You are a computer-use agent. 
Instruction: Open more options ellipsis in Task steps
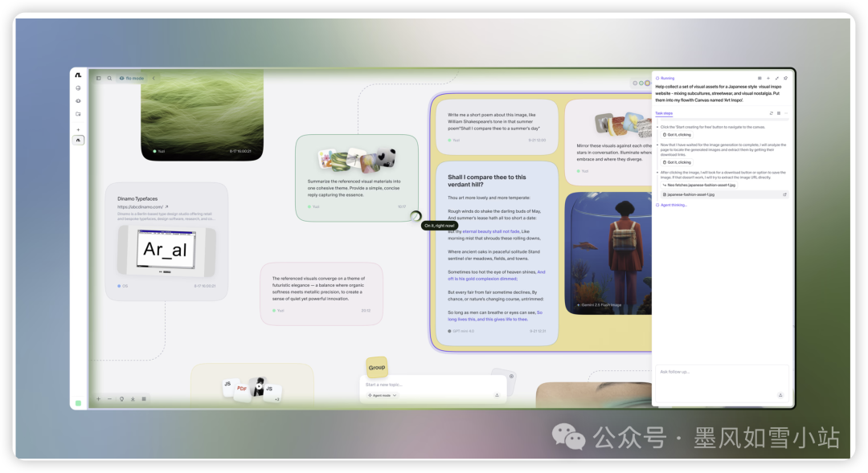tap(785, 113)
